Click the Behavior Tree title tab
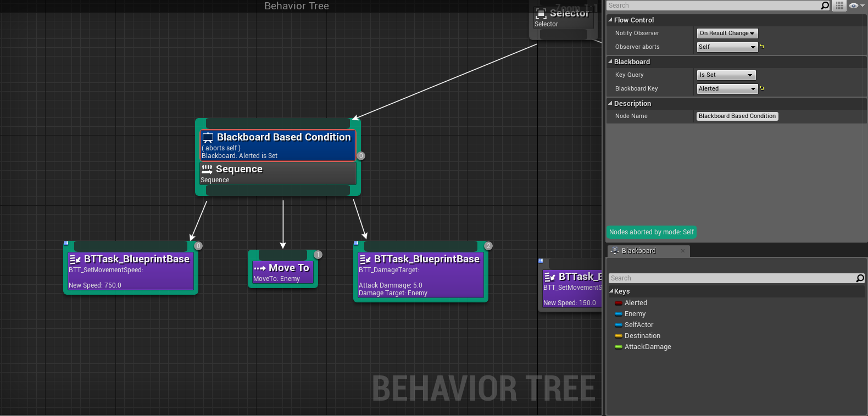This screenshot has width=868, height=416. [297, 6]
